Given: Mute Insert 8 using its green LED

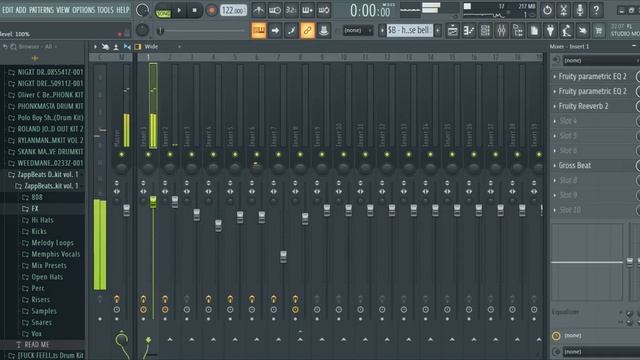Looking at the screenshot, I should coord(300,155).
